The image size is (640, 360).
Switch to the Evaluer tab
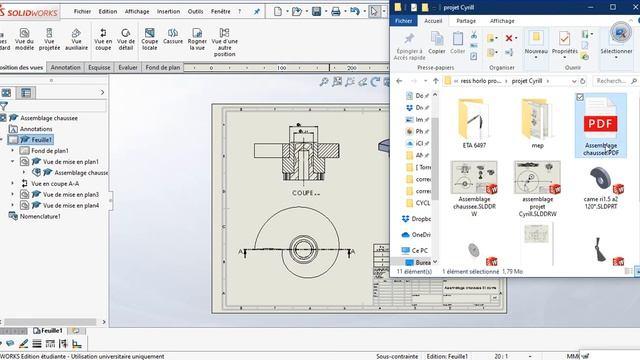[x=128, y=67]
